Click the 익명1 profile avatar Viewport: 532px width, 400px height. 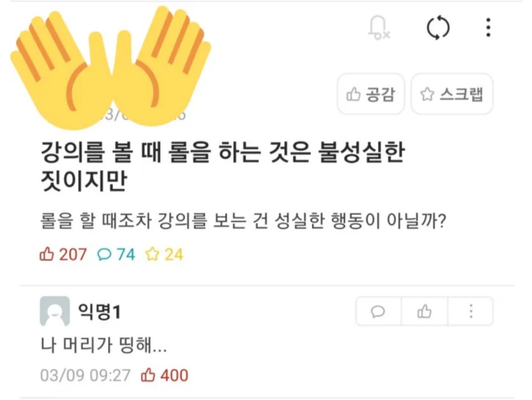[55, 311]
